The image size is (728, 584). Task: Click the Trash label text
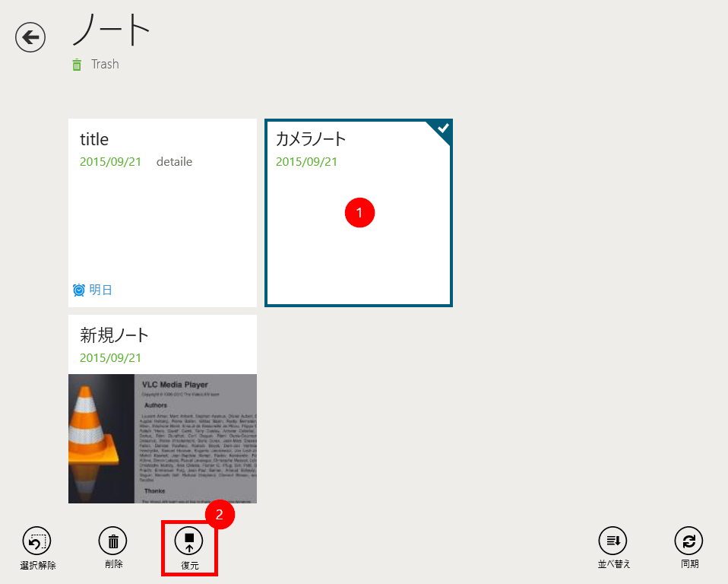click(105, 64)
